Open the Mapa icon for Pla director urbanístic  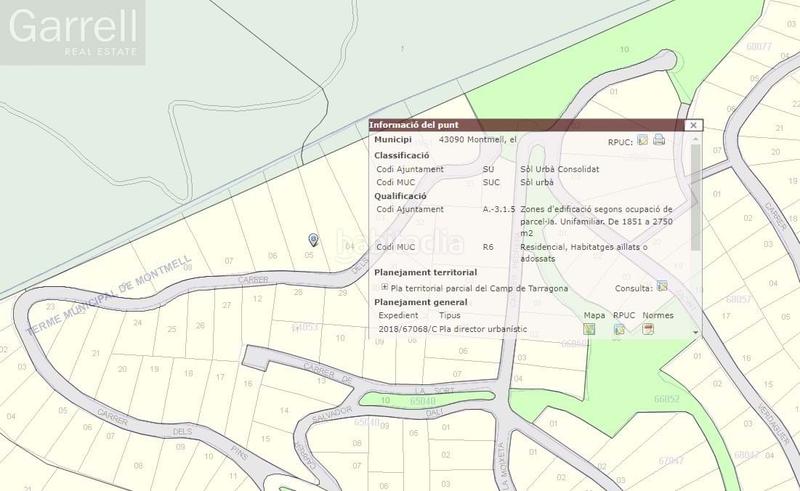589,328
